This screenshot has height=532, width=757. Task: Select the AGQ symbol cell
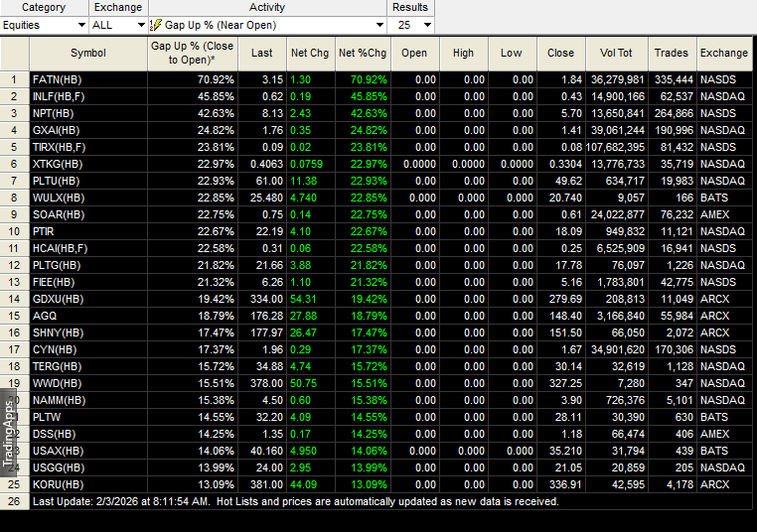click(88, 316)
